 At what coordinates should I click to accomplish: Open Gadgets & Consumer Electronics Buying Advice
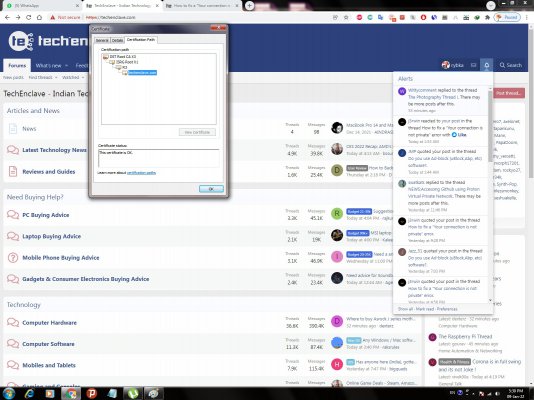85,279
